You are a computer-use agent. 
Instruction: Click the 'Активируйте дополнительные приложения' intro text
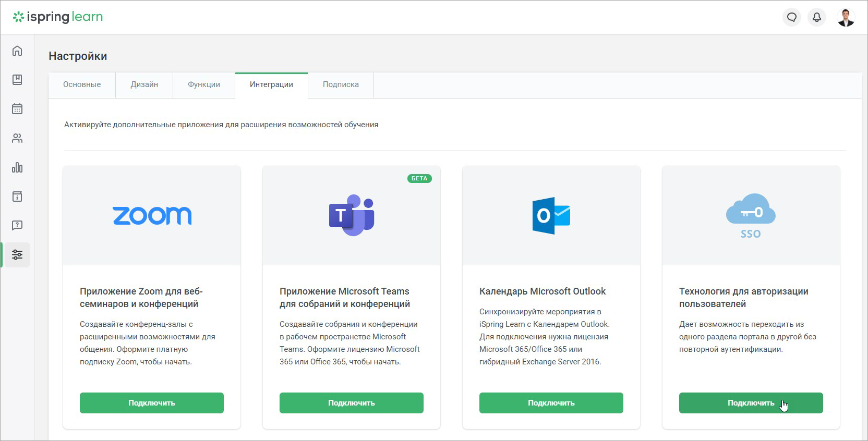(x=221, y=125)
